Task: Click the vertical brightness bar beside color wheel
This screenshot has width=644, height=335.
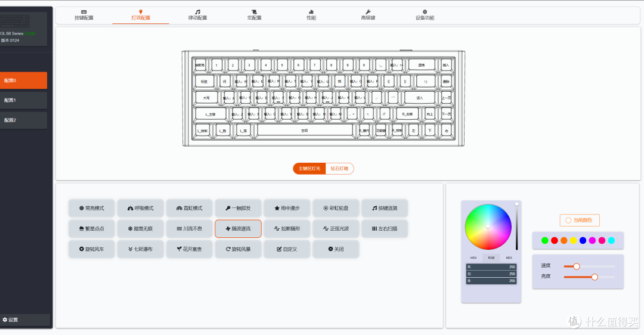Action: 516,226
